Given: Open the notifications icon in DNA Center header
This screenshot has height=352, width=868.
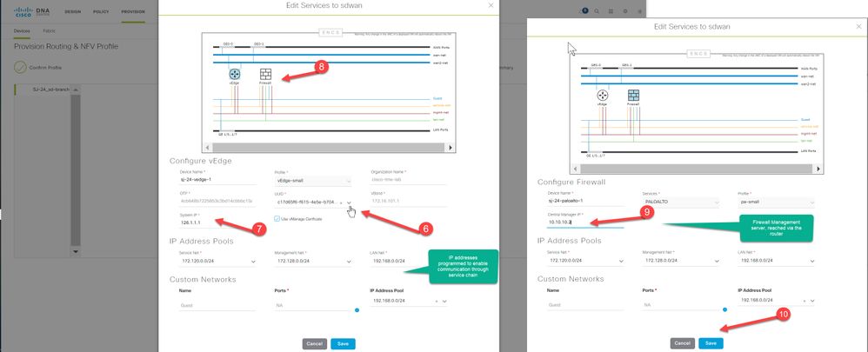Looking at the screenshot, I should 584,10.
